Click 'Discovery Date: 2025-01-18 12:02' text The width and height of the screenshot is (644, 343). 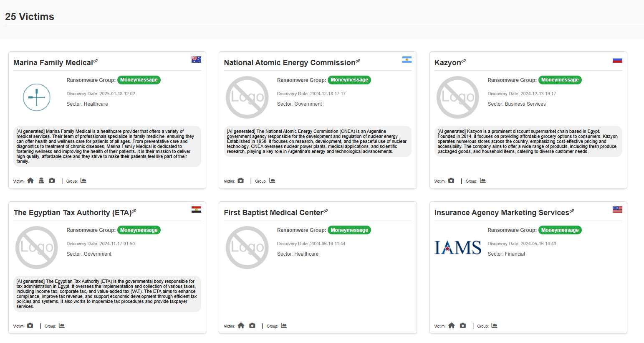pos(101,94)
